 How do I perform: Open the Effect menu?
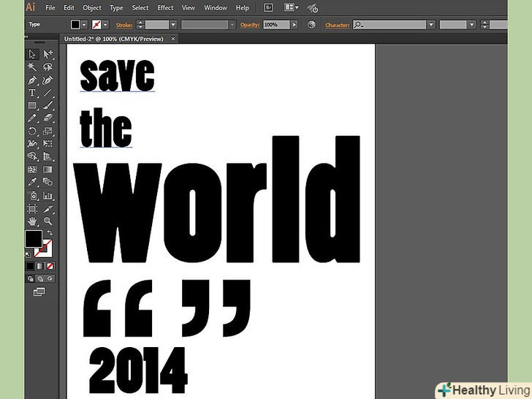pyautogui.click(x=166, y=7)
